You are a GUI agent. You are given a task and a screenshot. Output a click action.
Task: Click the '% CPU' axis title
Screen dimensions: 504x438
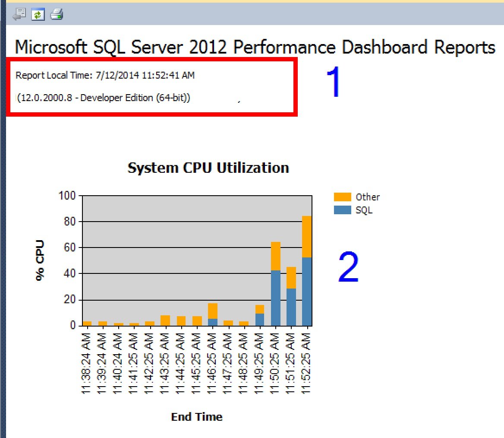tap(40, 260)
